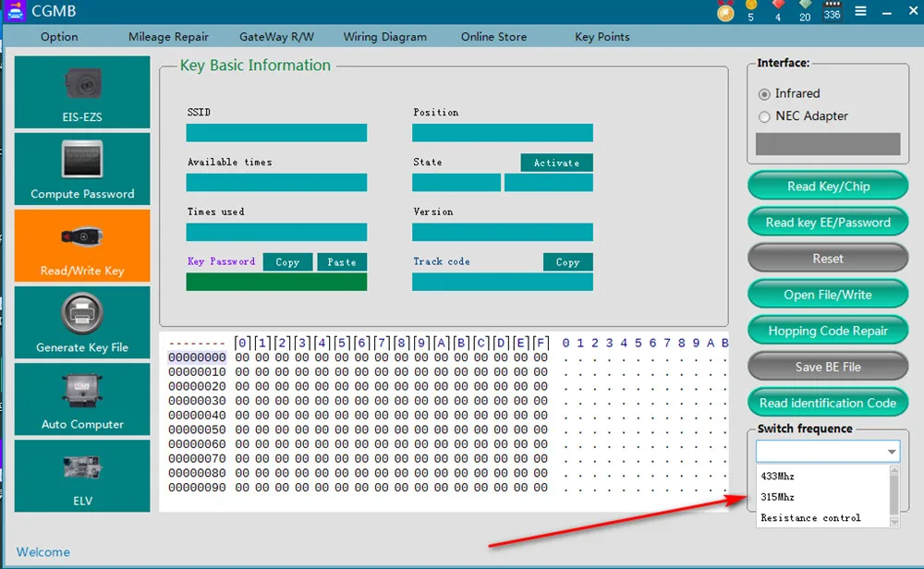Open the Generate Key File tool
924x569 pixels.
(x=82, y=322)
